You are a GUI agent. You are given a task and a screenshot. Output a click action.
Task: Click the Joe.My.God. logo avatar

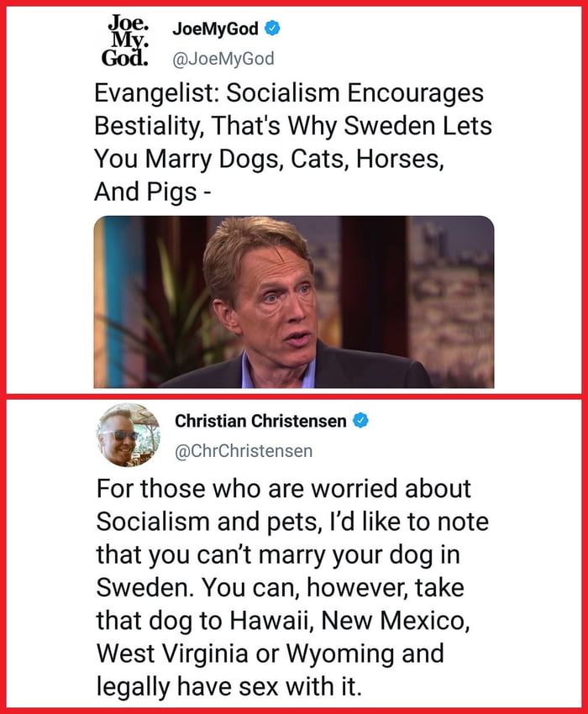(125, 40)
